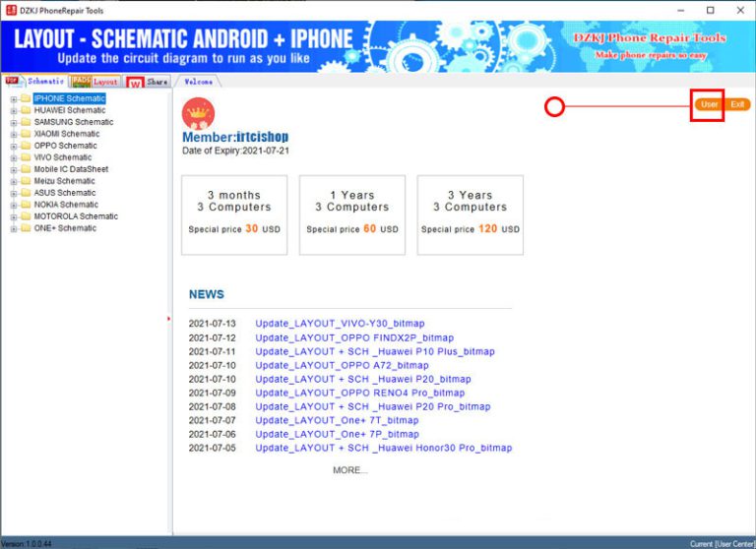This screenshot has height=549, width=756.
Task: Switch to the Layout tab
Action: 104,82
